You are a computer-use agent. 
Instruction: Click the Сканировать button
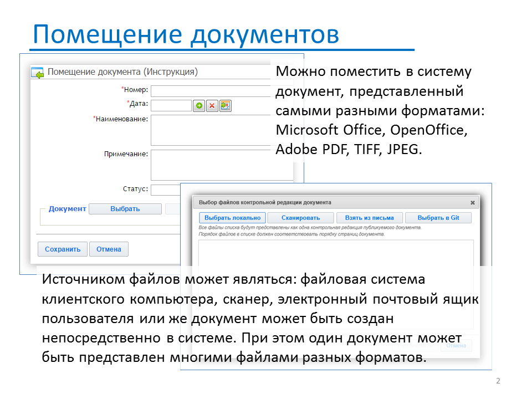300,218
